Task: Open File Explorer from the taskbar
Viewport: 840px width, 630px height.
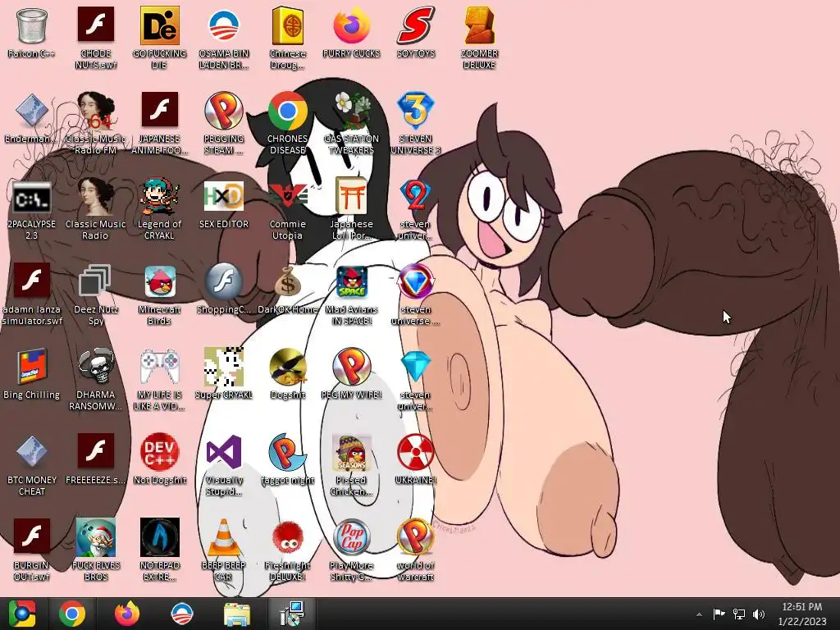Action: [236, 614]
